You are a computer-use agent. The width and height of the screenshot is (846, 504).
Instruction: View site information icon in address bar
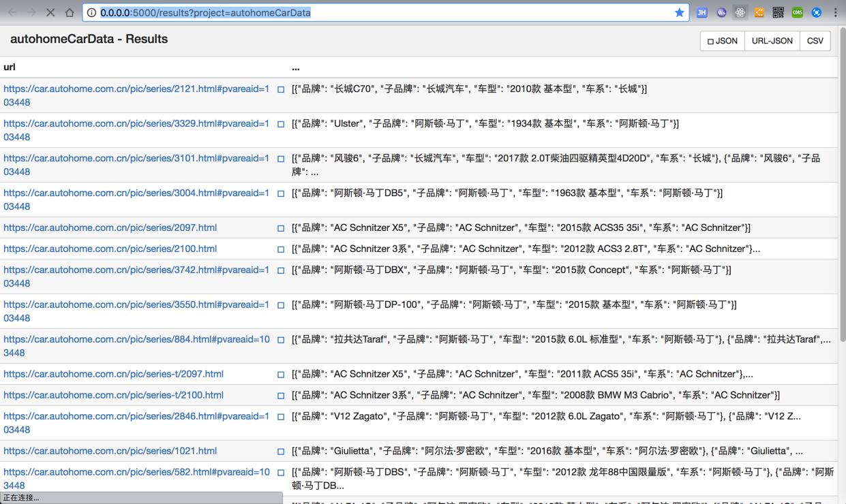(91, 12)
